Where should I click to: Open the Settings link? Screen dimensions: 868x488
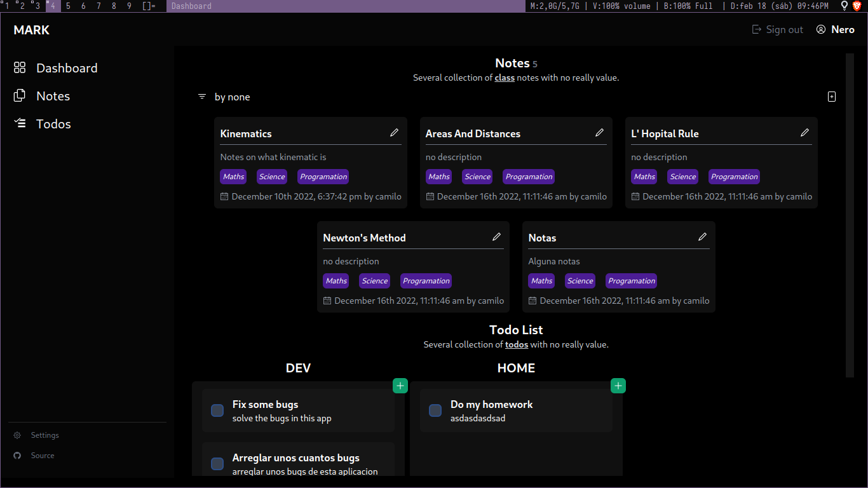point(45,435)
